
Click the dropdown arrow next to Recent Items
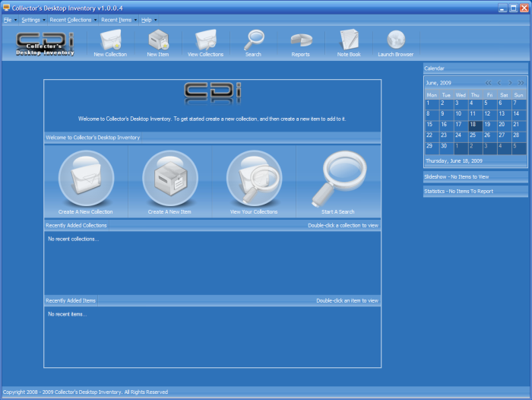click(x=135, y=20)
